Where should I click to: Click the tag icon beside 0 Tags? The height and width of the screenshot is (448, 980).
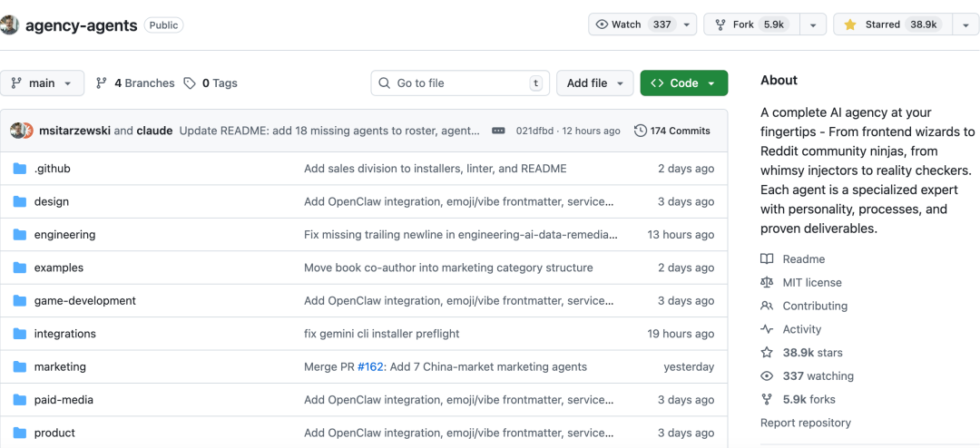190,83
